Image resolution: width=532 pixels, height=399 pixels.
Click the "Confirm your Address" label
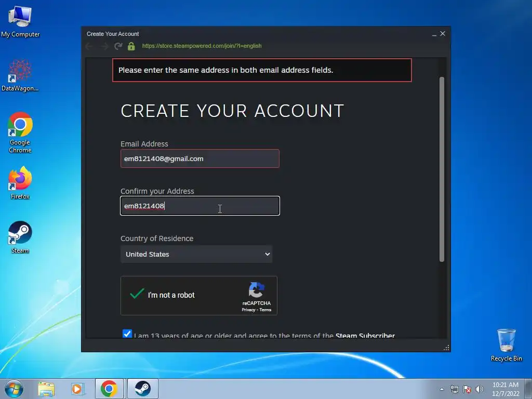157,191
